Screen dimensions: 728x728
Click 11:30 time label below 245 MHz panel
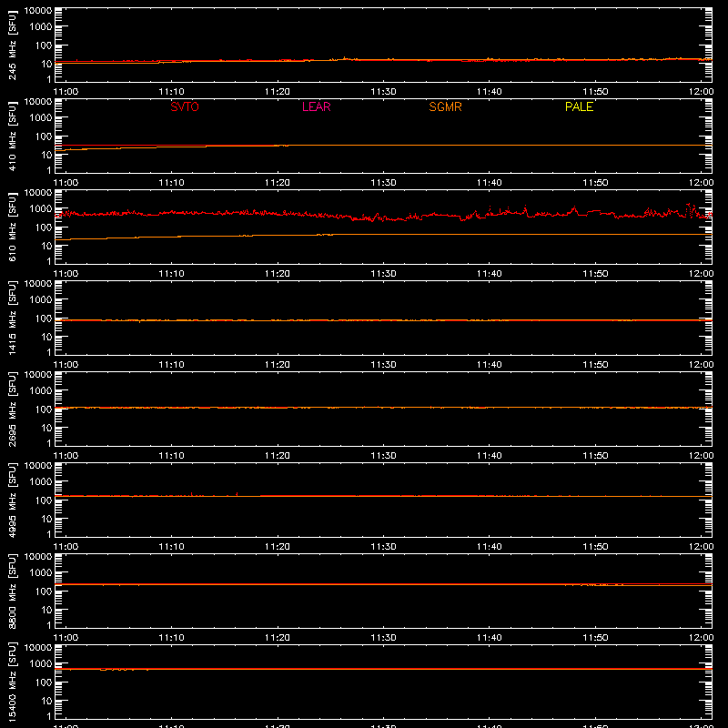click(x=383, y=92)
